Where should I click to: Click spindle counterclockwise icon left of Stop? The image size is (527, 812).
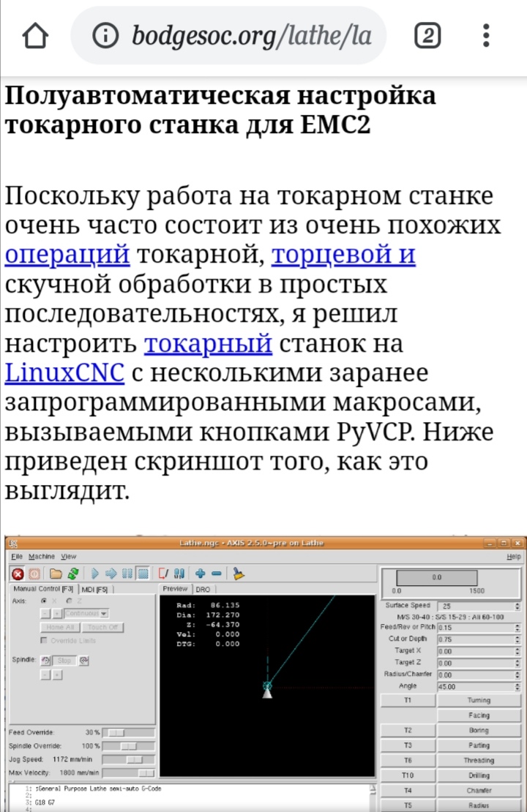click(45, 661)
